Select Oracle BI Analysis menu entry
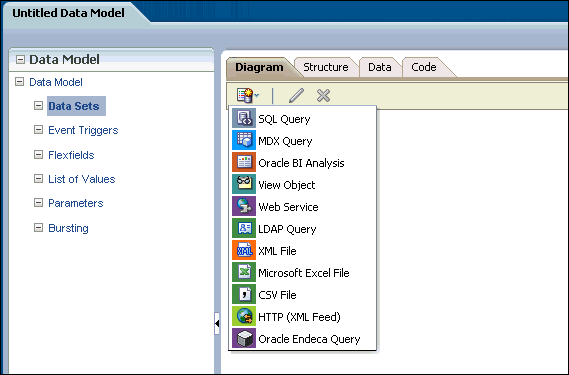The image size is (569, 375). pyautogui.click(x=303, y=163)
